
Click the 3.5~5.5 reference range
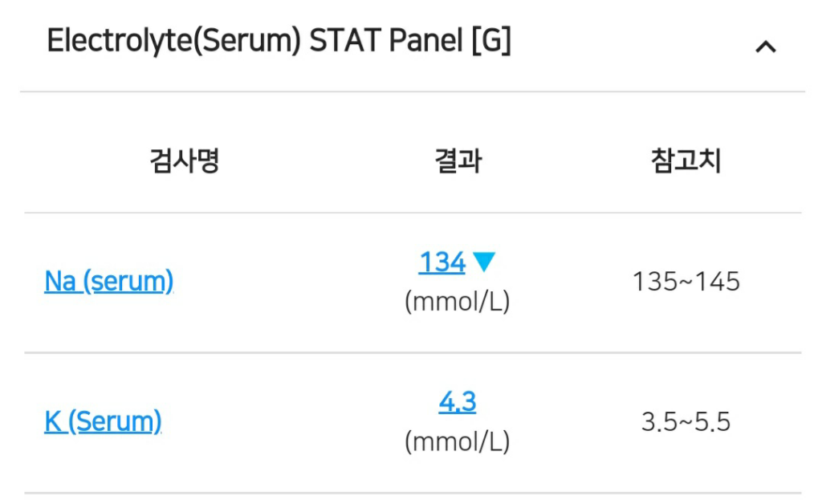[686, 421]
